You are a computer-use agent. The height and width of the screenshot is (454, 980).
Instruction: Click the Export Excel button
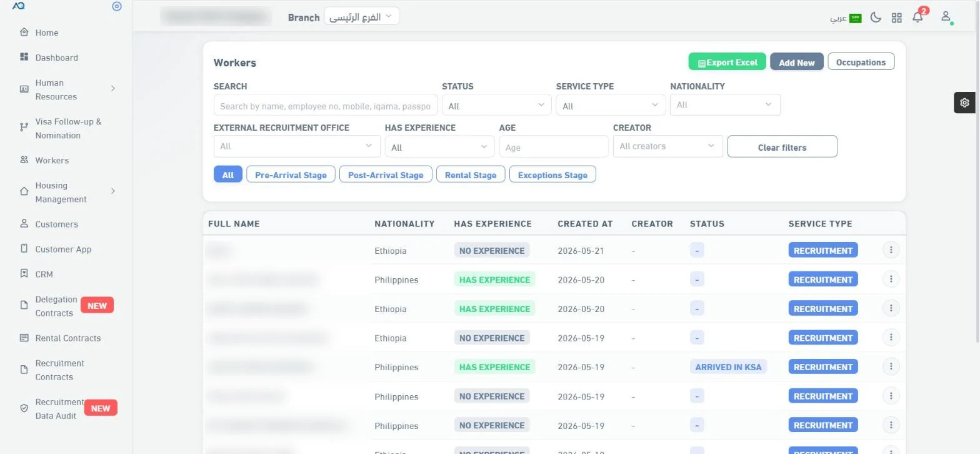click(x=727, y=62)
